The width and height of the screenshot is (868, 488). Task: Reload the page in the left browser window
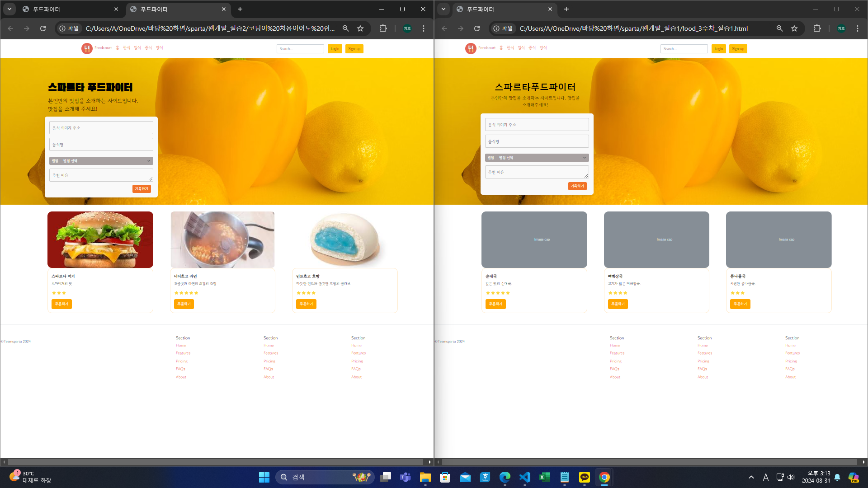[x=43, y=28]
